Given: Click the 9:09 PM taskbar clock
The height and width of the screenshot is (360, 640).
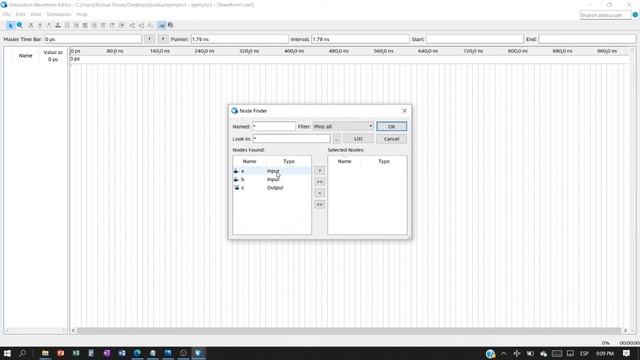Looking at the screenshot, I should tap(604, 353).
